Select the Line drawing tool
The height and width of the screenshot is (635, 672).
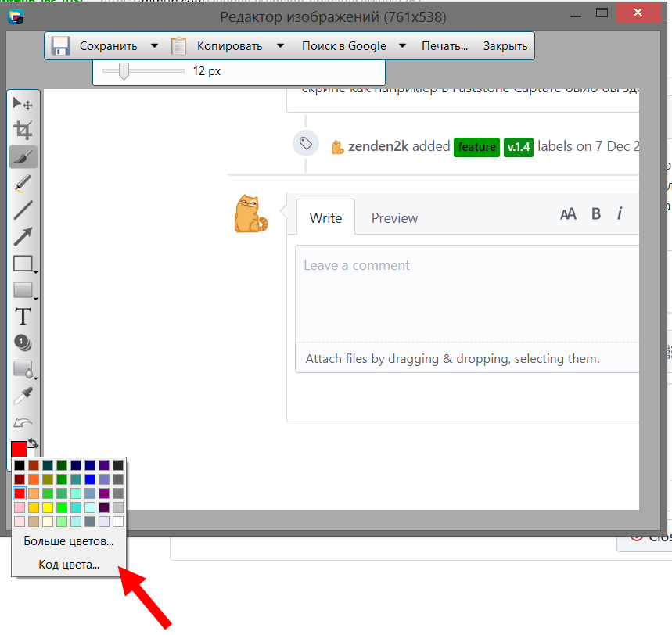point(23,210)
